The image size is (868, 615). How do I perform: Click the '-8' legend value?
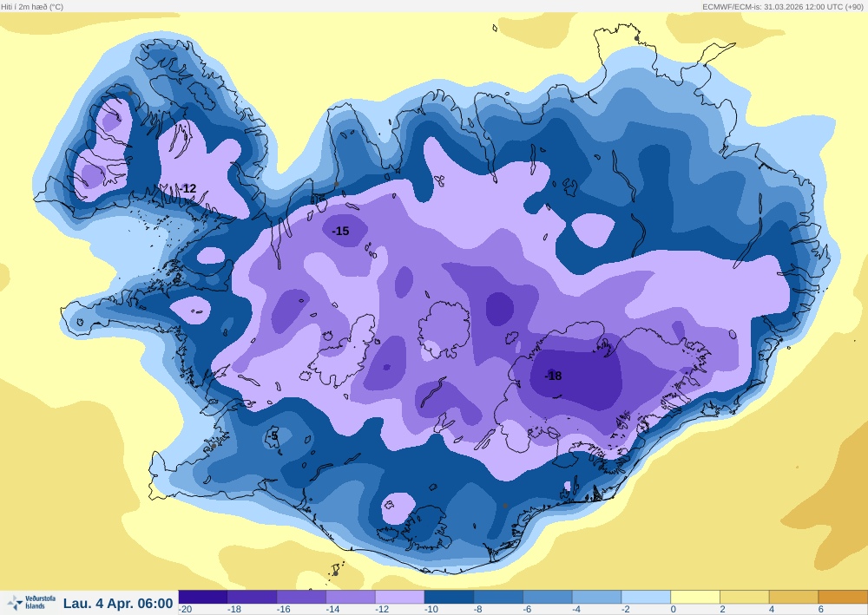click(x=478, y=610)
